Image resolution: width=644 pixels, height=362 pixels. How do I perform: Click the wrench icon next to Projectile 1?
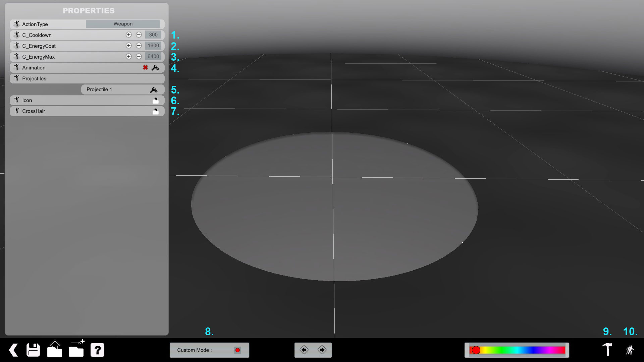(x=154, y=90)
